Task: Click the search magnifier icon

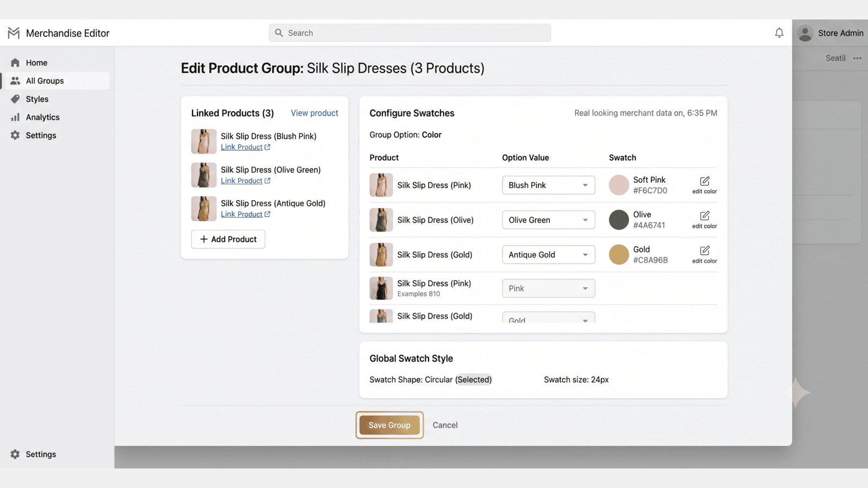Action: 279,33
